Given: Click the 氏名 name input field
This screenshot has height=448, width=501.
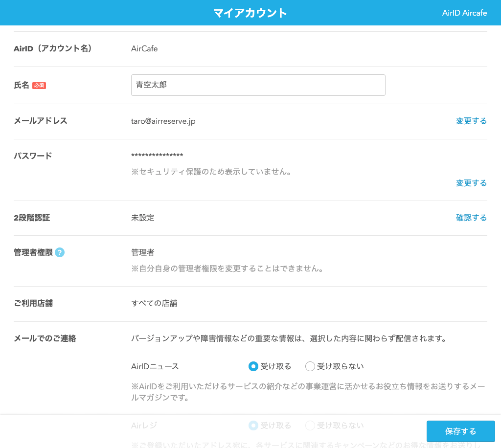Looking at the screenshot, I should [258, 85].
